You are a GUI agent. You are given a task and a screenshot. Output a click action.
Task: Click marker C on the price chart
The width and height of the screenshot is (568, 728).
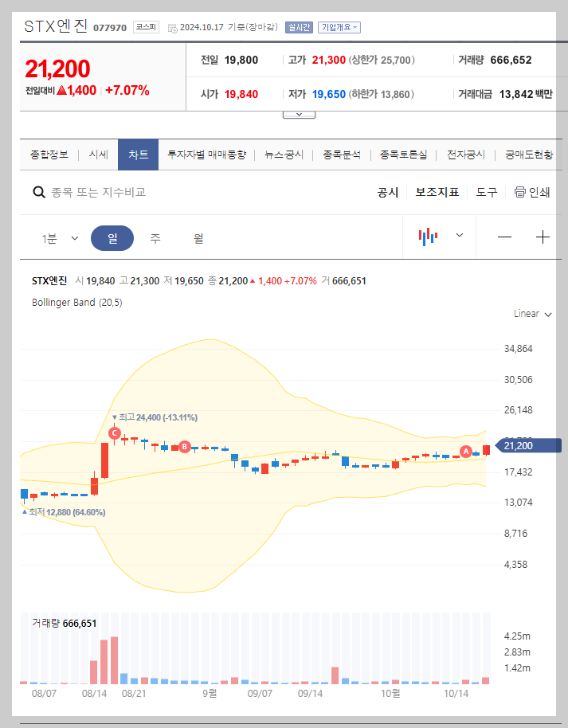click(114, 434)
